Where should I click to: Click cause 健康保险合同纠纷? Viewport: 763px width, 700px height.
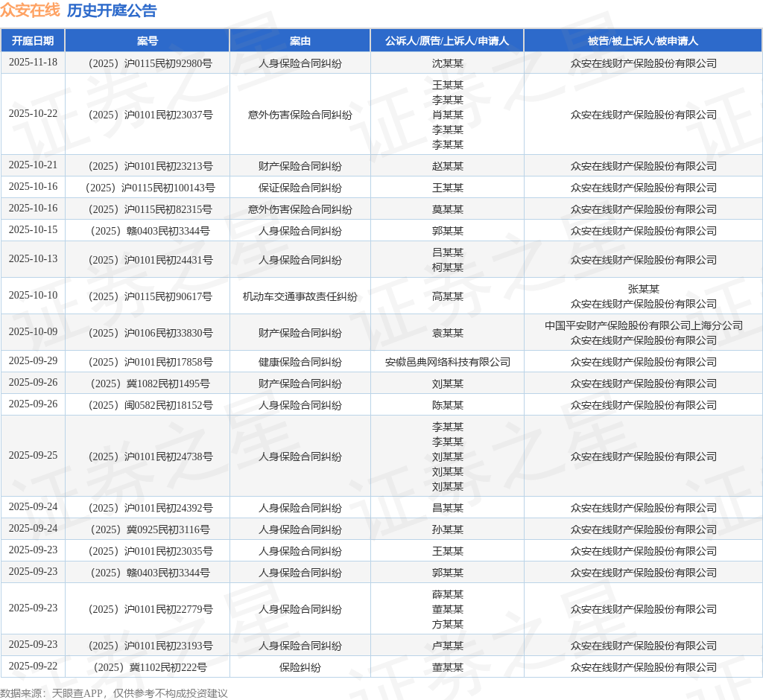(x=300, y=363)
